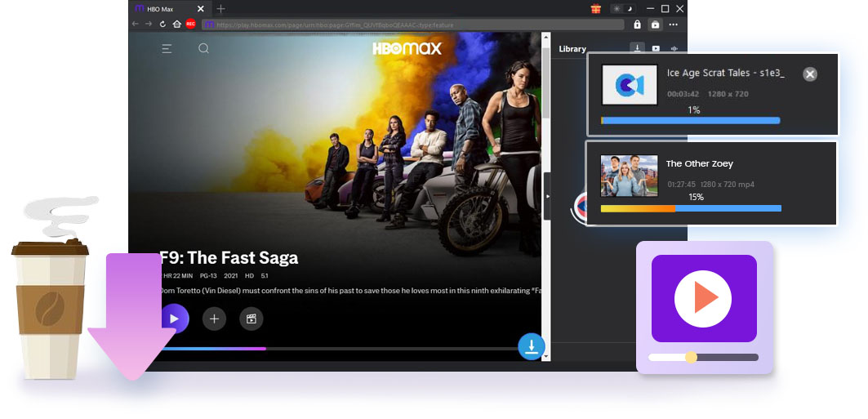Click the vertical scrollbar thumb

pyautogui.click(x=545, y=83)
